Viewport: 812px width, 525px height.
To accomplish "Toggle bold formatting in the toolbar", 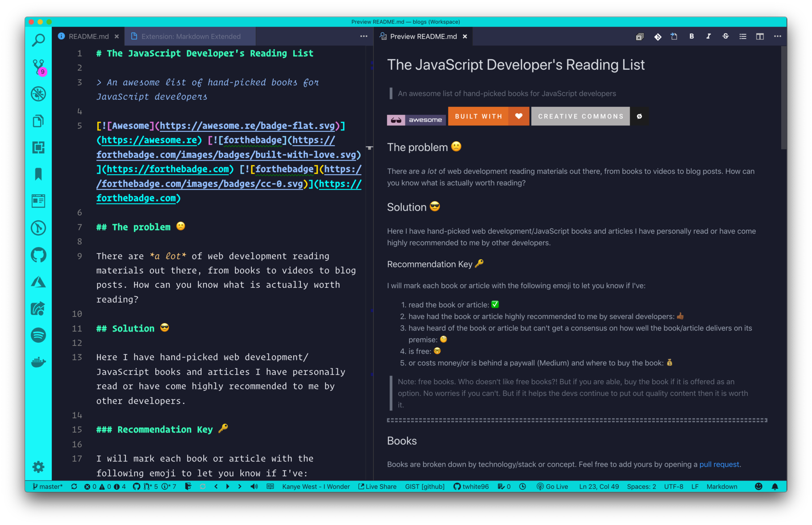I will click(691, 37).
